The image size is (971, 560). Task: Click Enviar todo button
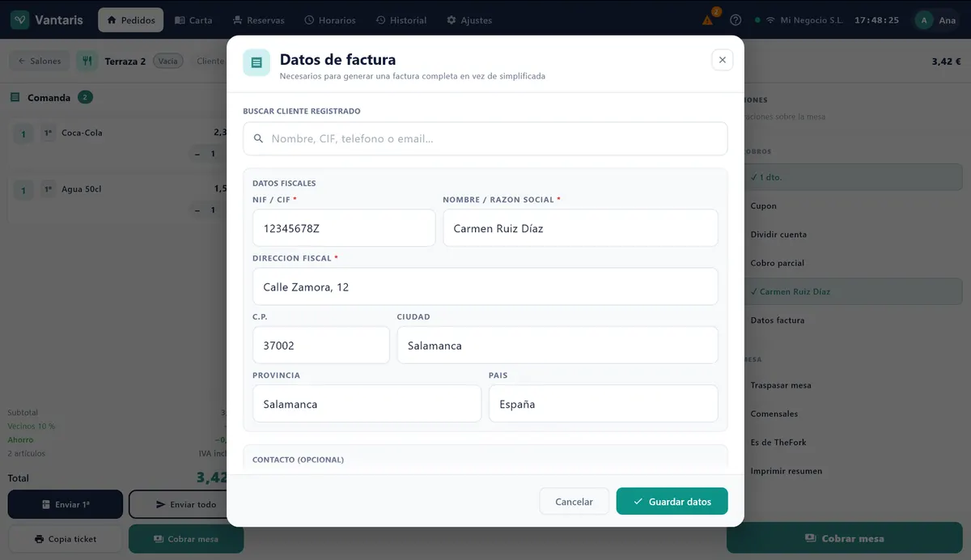point(185,504)
